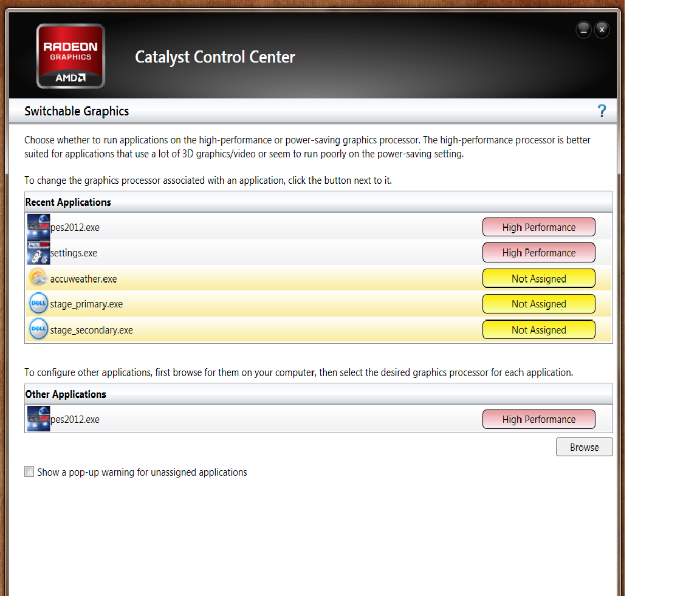The width and height of the screenshot is (700, 596).
Task: Select the settings.exe name
Action: 74,253
